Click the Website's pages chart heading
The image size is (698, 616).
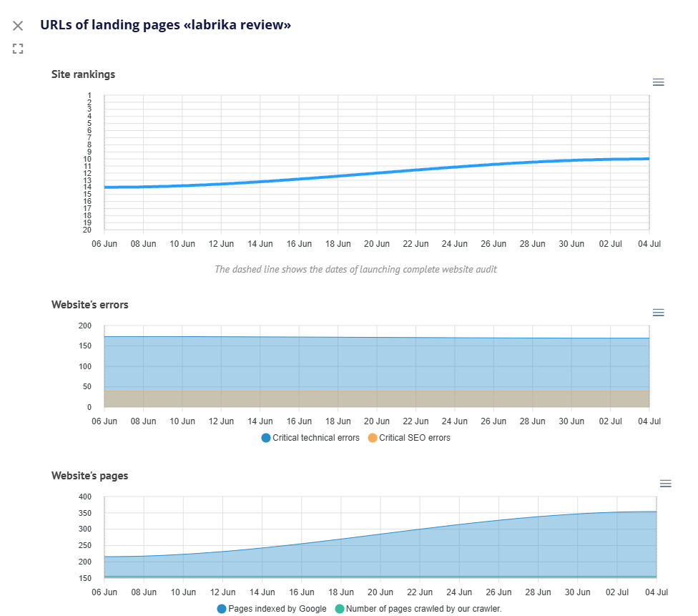point(89,476)
